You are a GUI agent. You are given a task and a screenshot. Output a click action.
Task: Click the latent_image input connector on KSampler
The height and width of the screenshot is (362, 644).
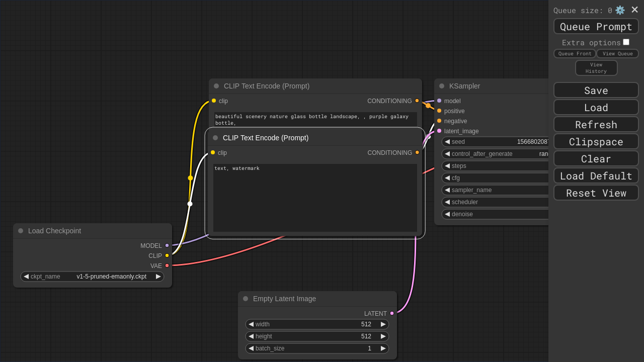pyautogui.click(x=439, y=131)
